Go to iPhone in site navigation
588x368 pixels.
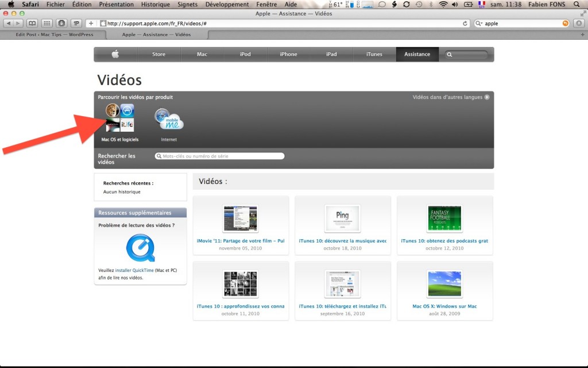tap(288, 54)
